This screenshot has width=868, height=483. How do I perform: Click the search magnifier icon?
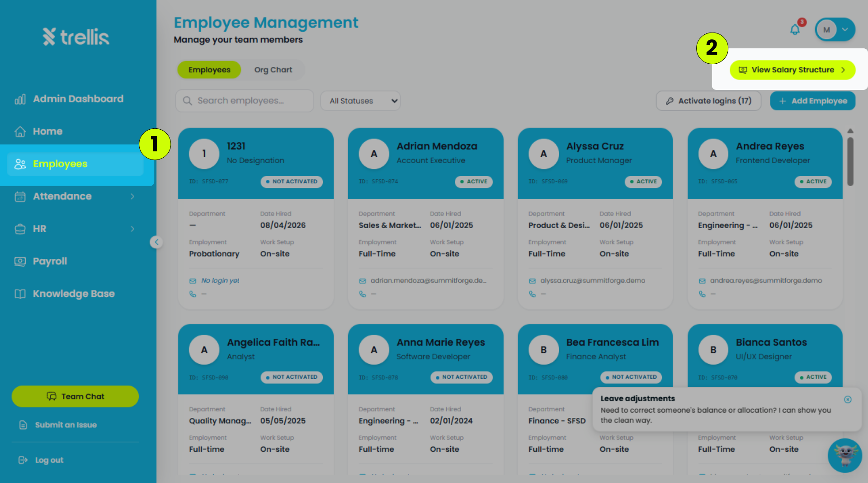(187, 101)
